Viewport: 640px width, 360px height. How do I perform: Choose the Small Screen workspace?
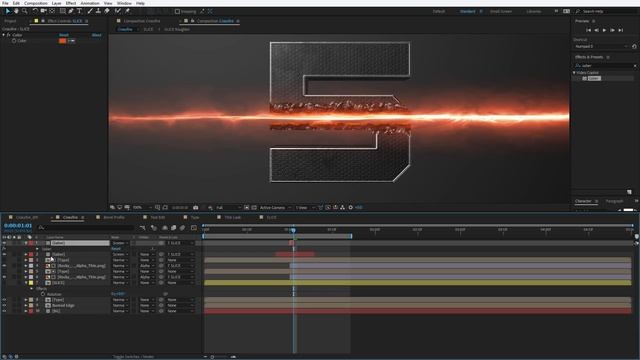[501, 11]
